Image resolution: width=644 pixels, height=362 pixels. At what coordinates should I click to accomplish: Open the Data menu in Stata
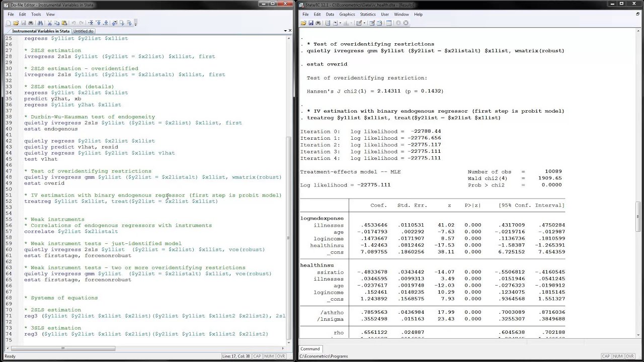pos(330,14)
